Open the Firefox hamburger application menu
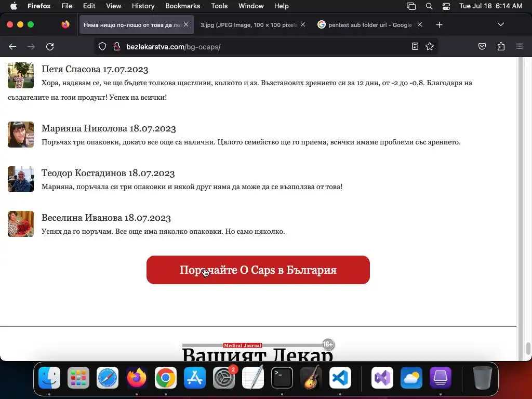532x399 pixels. click(x=520, y=46)
